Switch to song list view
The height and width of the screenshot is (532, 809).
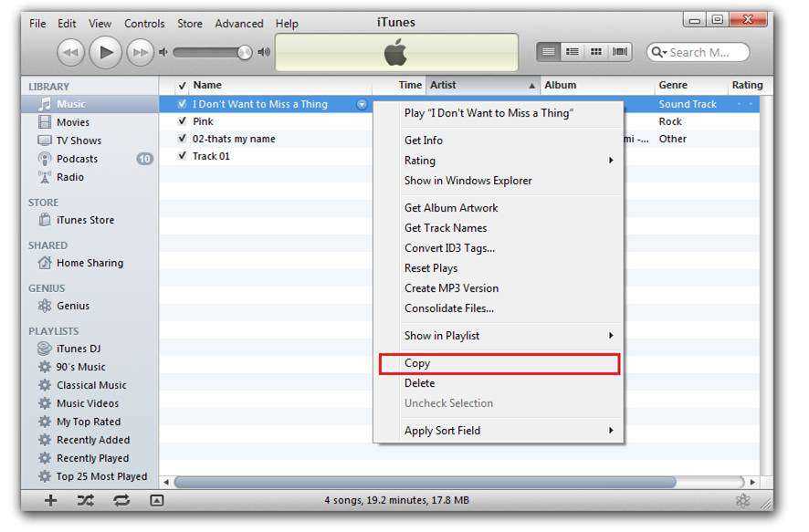tap(549, 51)
